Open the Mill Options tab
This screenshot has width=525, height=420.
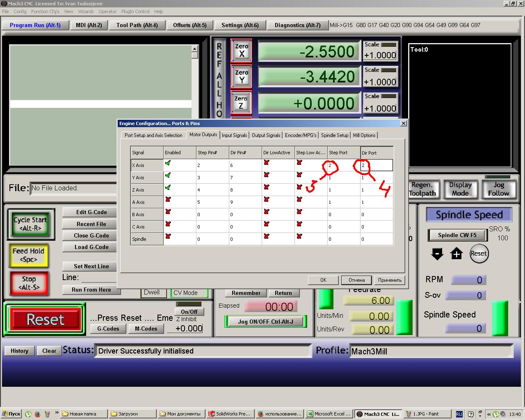[364, 135]
